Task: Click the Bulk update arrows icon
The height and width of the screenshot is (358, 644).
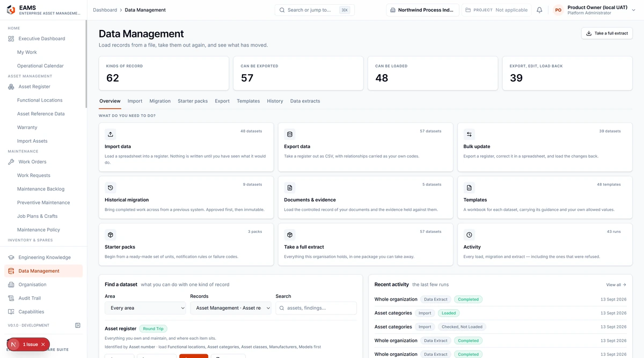Action: (x=469, y=134)
